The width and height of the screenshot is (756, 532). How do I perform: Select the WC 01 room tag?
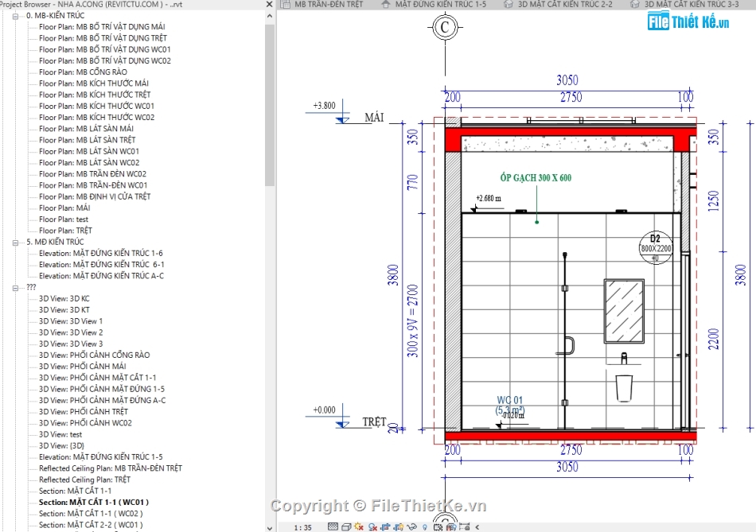pos(510,405)
